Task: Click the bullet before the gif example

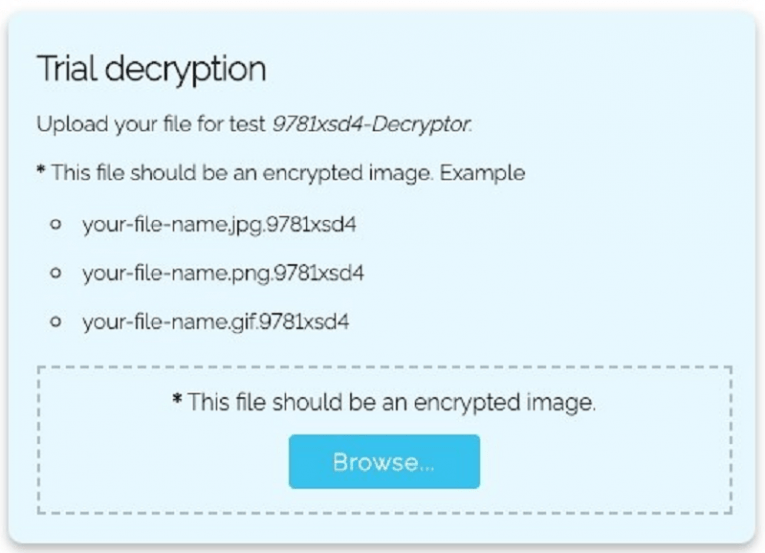Action: (57, 322)
